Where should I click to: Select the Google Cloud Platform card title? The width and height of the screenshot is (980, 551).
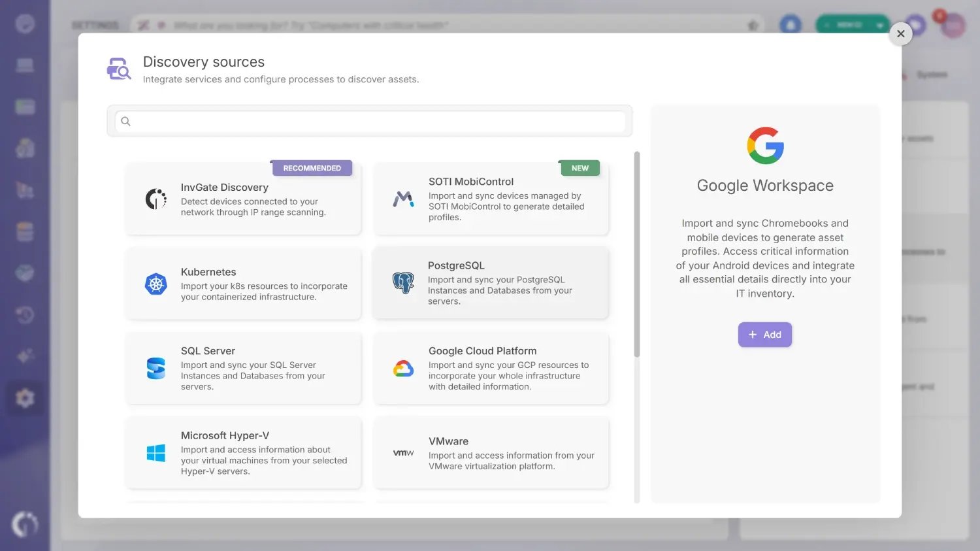point(483,351)
